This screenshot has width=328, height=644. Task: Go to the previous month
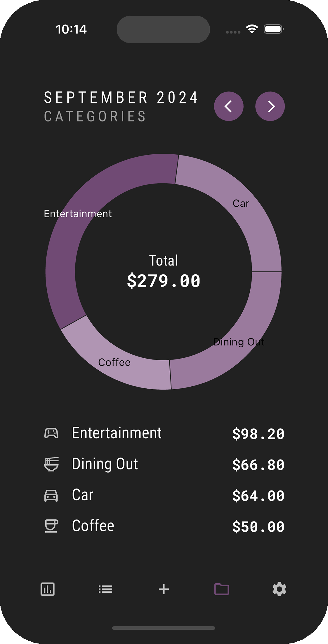(x=229, y=106)
